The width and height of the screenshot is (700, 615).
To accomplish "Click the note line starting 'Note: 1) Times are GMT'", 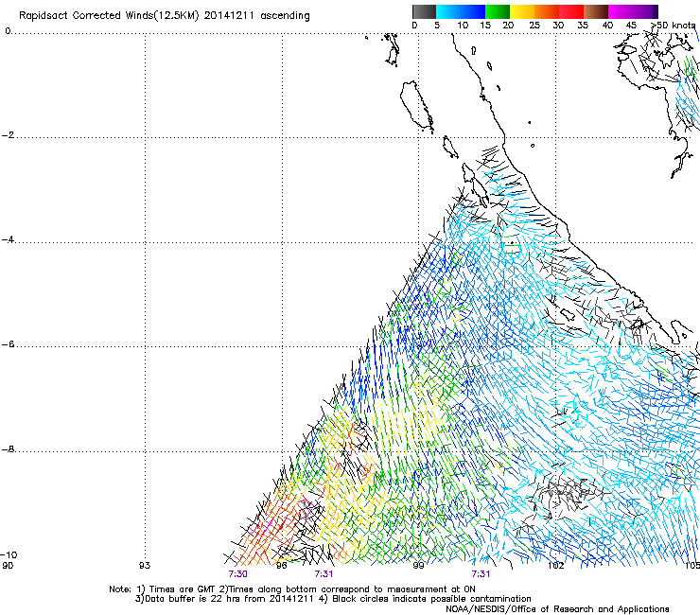I will (292, 589).
